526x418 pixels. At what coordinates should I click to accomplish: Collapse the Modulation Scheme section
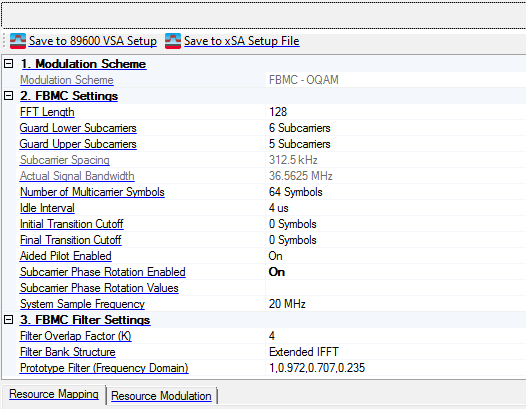[x=8, y=63]
